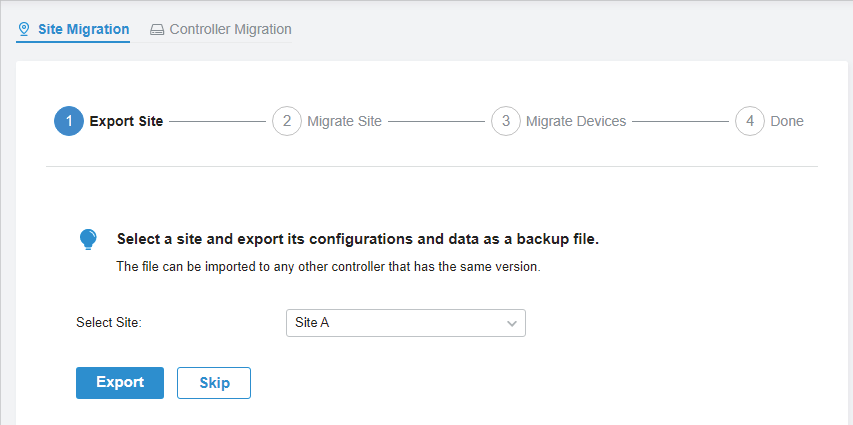Click the Done step label
This screenshot has height=425, width=853.
pos(787,121)
